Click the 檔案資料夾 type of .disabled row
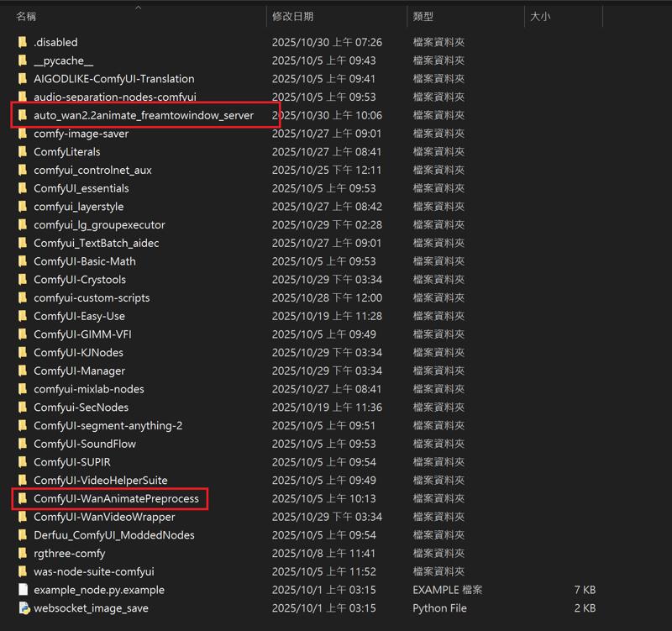672x631 pixels. click(438, 42)
